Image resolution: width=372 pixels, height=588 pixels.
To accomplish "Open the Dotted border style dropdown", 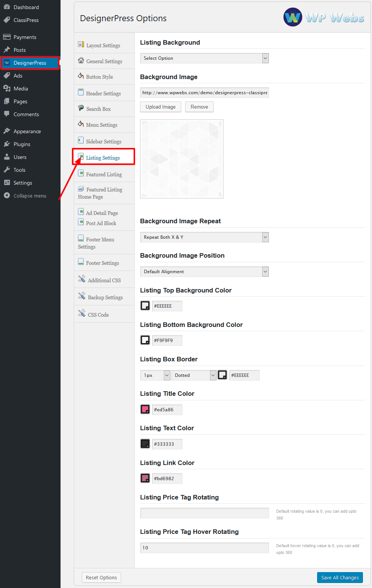I will click(x=194, y=375).
